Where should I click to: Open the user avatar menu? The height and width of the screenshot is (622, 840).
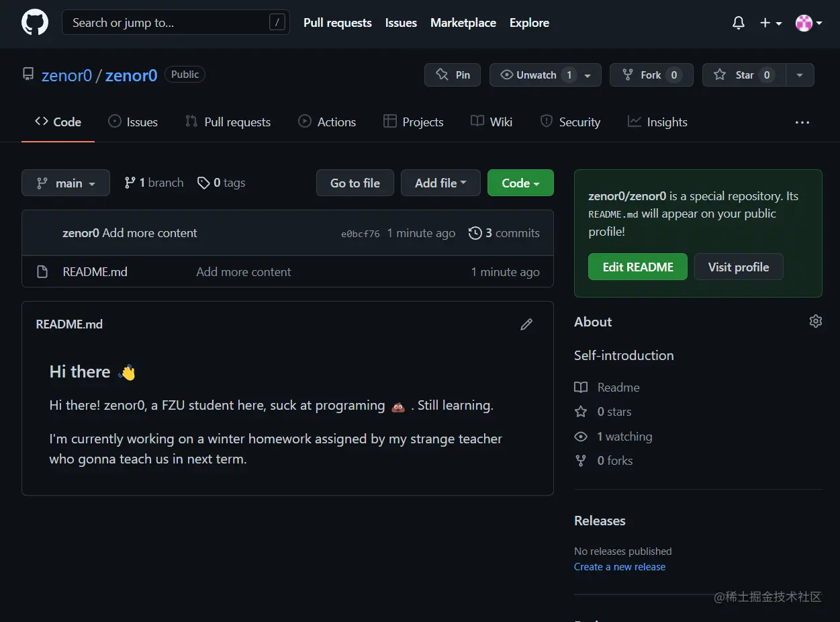[x=809, y=23]
